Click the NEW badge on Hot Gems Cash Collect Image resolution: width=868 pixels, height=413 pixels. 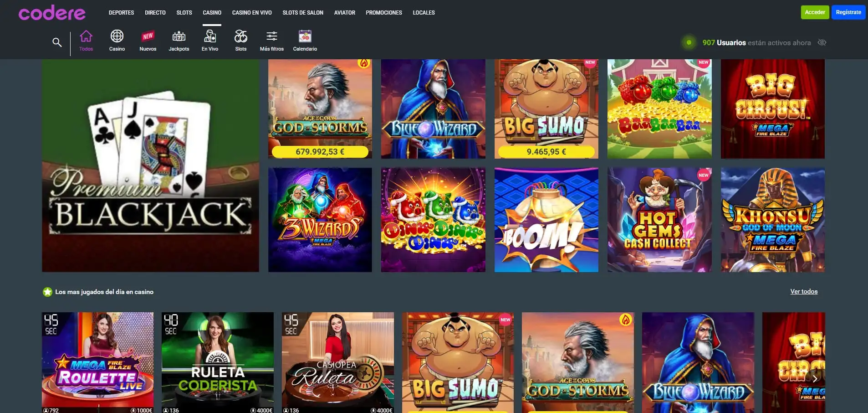coord(704,175)
